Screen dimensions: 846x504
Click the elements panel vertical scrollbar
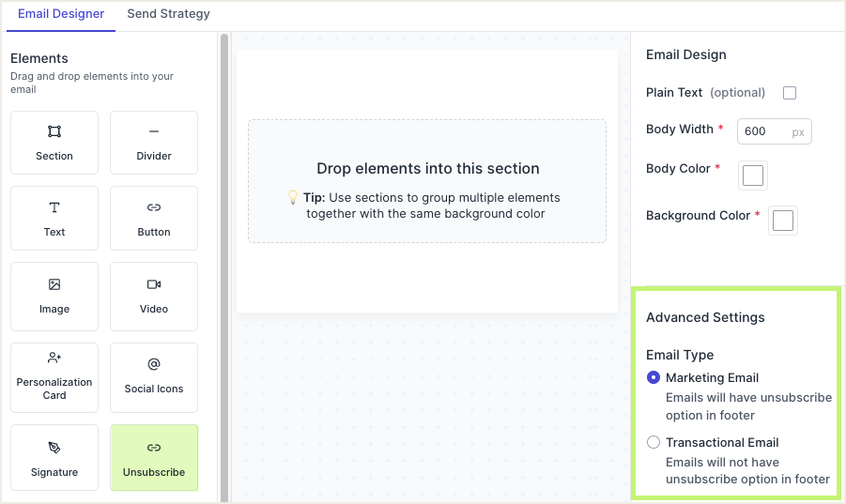pyautogui.click(x=224, y=263)
